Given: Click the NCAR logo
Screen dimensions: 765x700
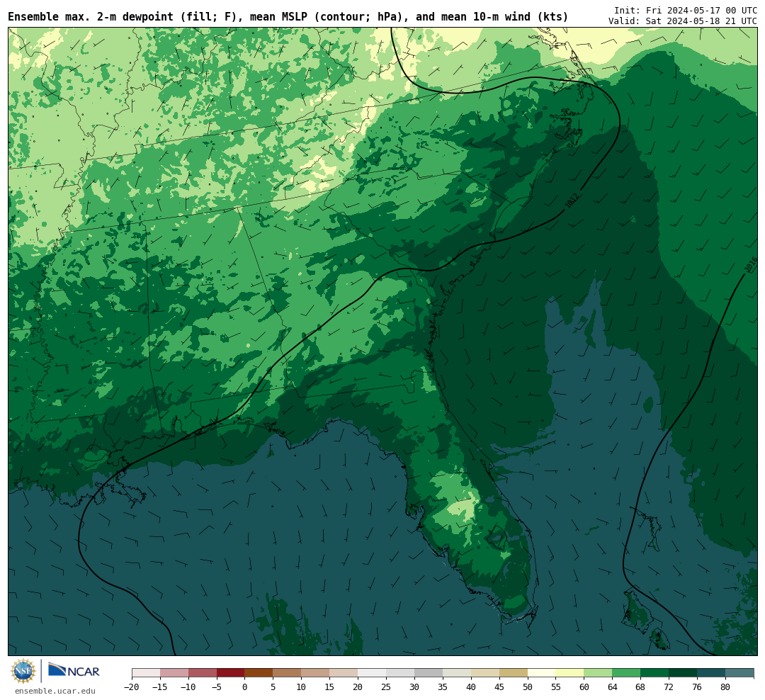Looking at the screenshot, I should 74,670.
